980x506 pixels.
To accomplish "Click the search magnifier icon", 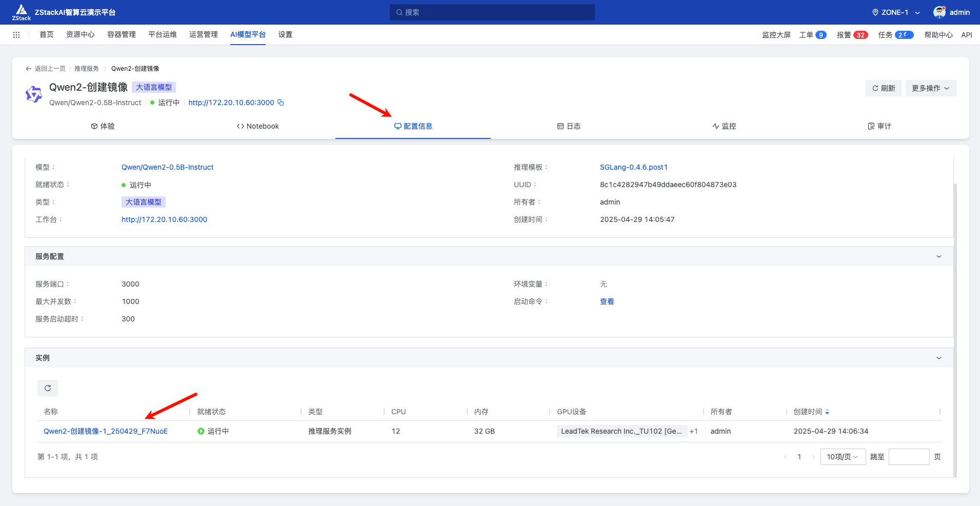I will 399,12.
